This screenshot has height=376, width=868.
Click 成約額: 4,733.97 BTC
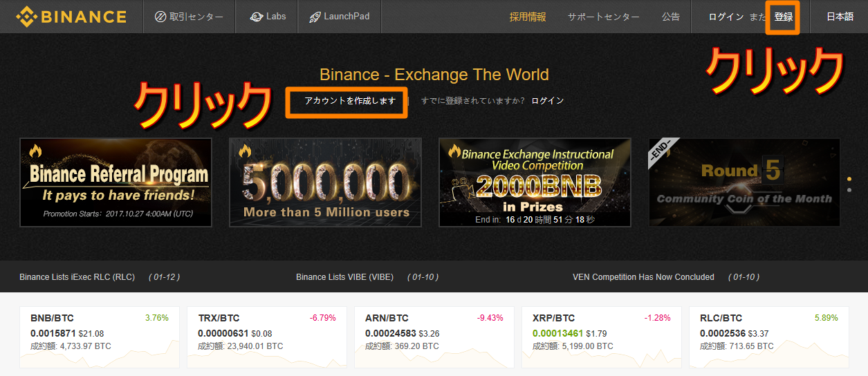[71, 346]
